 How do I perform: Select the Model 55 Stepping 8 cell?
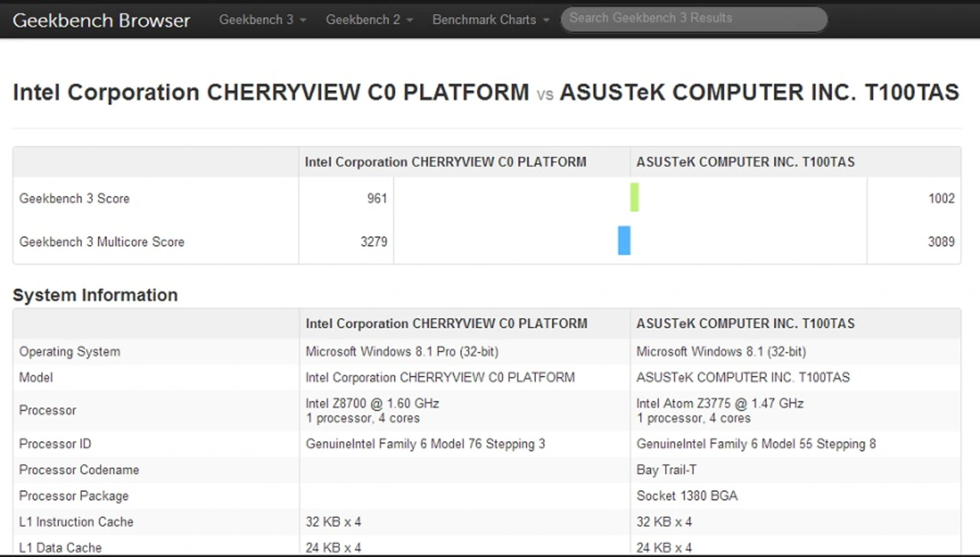click(x=756, y=444)
